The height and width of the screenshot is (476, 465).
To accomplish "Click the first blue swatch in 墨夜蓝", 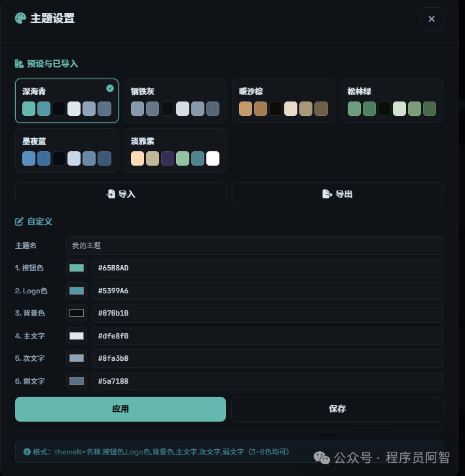I will (29, 158).
